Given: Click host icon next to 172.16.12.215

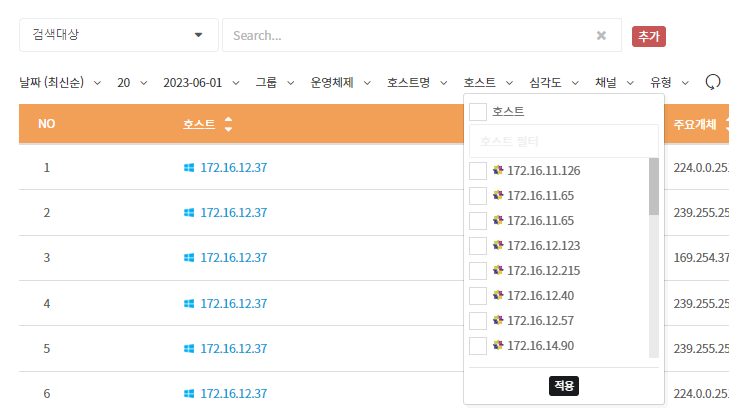Looking at the screenshot, I should [x=498, y=270].
